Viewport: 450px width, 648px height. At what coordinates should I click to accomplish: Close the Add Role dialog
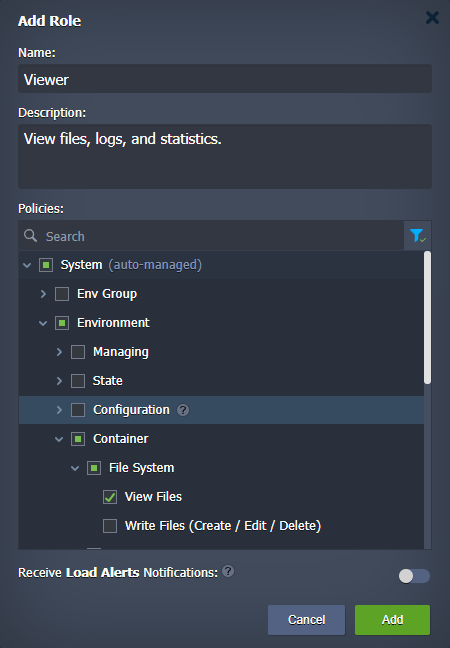pyautogui.click(x=432, y=17)
